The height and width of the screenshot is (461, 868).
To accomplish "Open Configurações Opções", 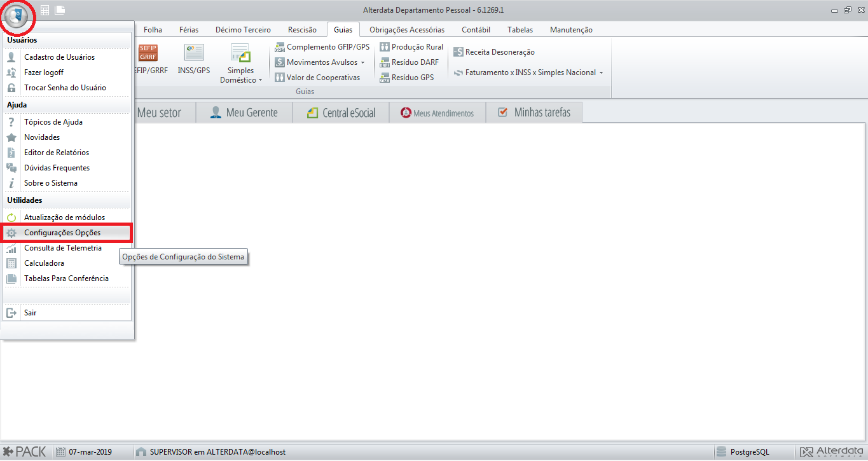I will 67,233.
